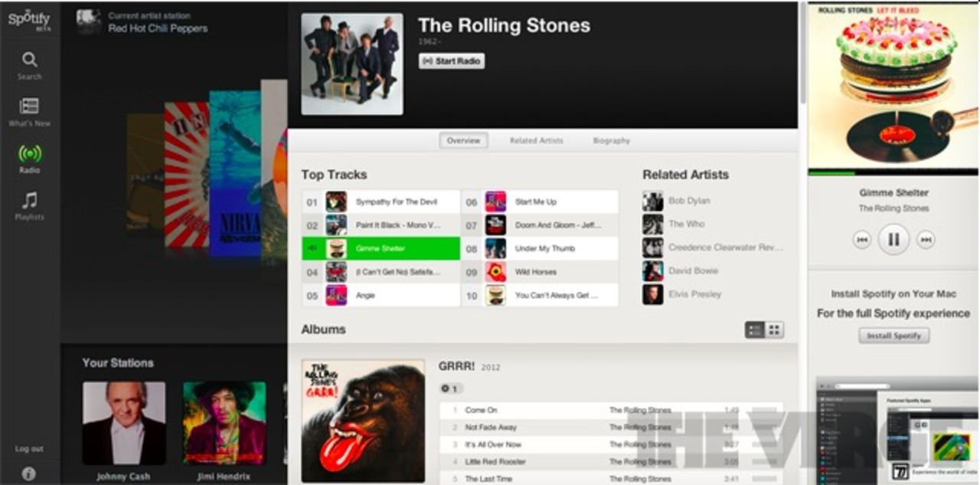Click the Start Radio button
This screenshot has height=485, width=980.
[x=452, y=61]
